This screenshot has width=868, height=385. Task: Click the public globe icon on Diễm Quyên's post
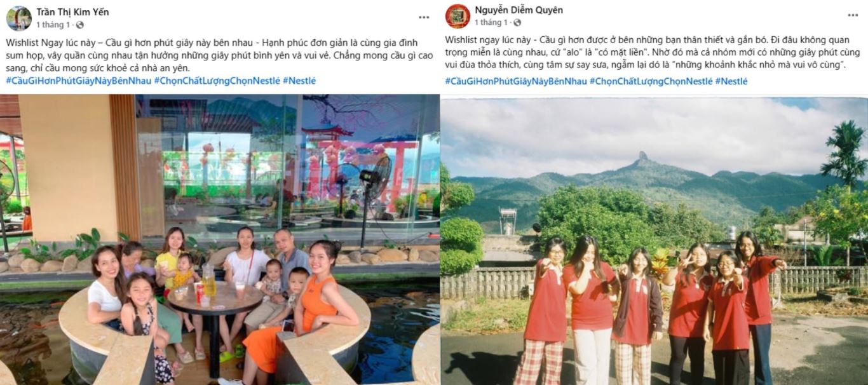518,23
